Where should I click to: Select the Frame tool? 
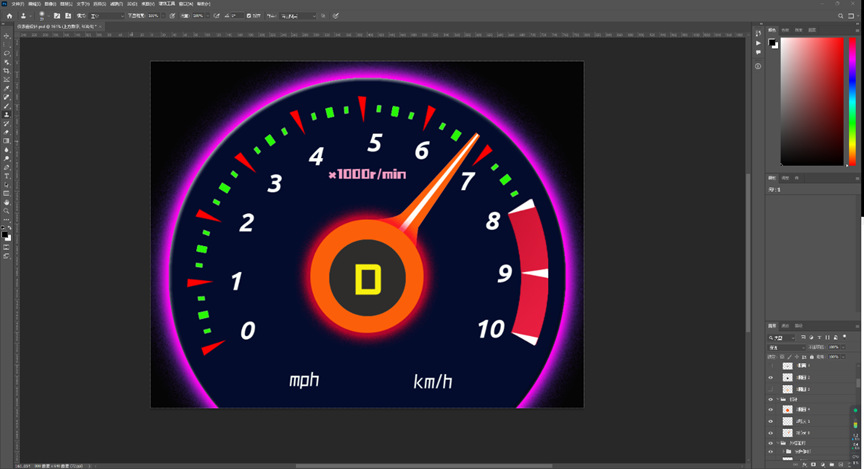[7, 80]
